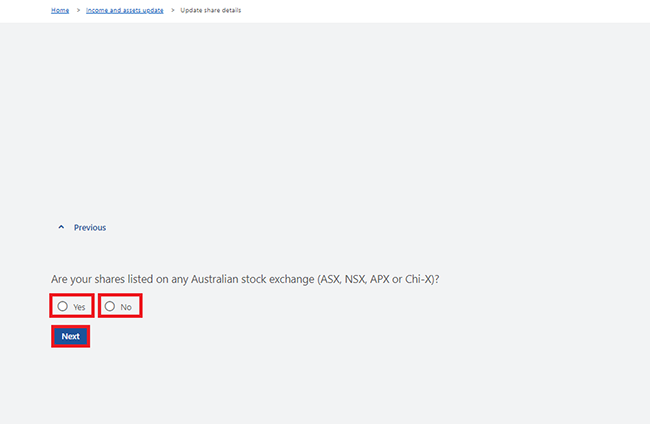The width and height of the screenshot is (650, 424).
Task: Click the breadcrumb arrow before Update share details
Action: (172, 10)
